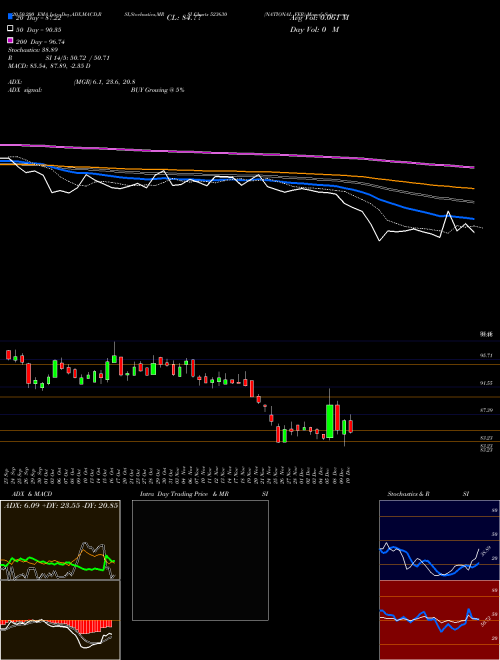Screen dimensions: 500x660
Task: Open the blue-background Stochastics panel
Action: pyautogui.click(x=439, y=540)
